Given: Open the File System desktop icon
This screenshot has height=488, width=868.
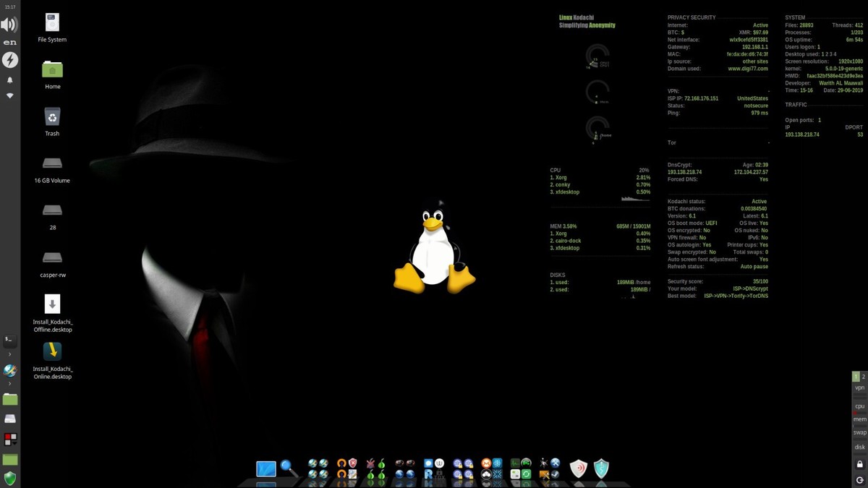Looking at the screenshot, I should pyautogui.click(x=52, y=22).
